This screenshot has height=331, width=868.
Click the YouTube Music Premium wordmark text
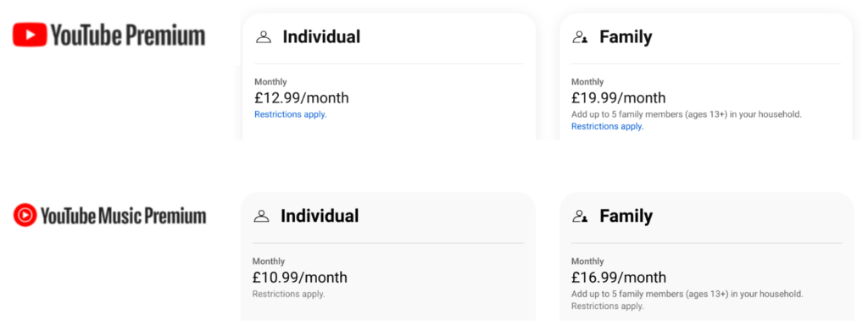point(124,216)
